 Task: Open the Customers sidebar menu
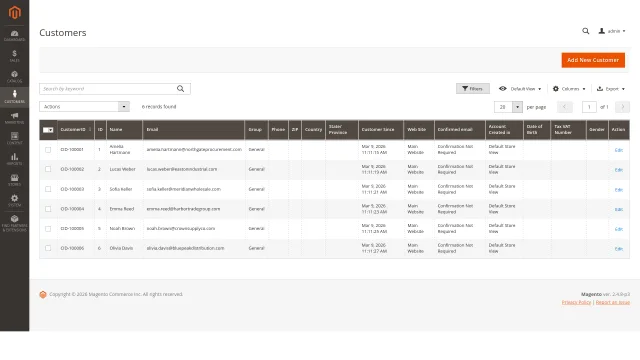tap(14, 97)
